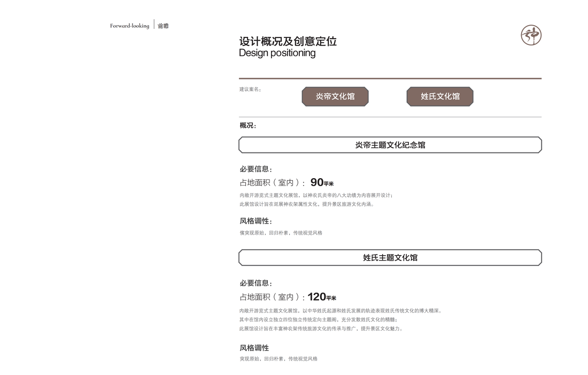Click the round calligraphy logo icon
The width and height of the screenshot is (588, 375).
[x=531, y=35]
